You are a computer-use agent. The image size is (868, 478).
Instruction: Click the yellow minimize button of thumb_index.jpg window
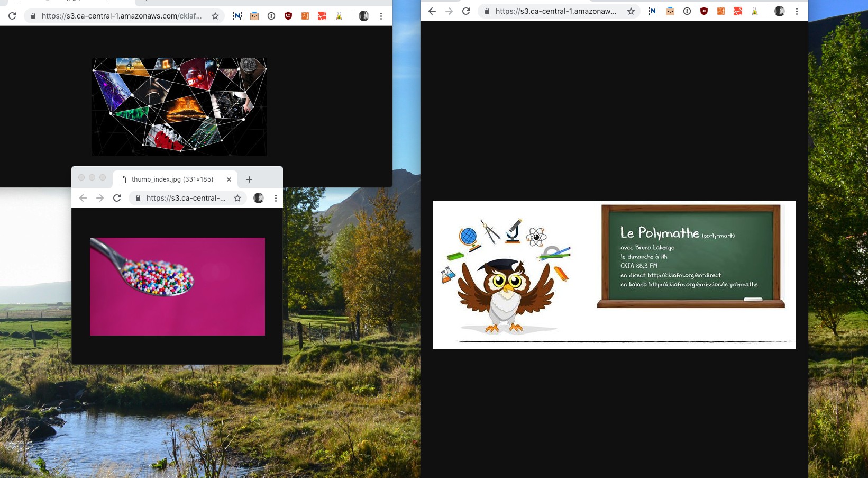click(x=92, y=177)
